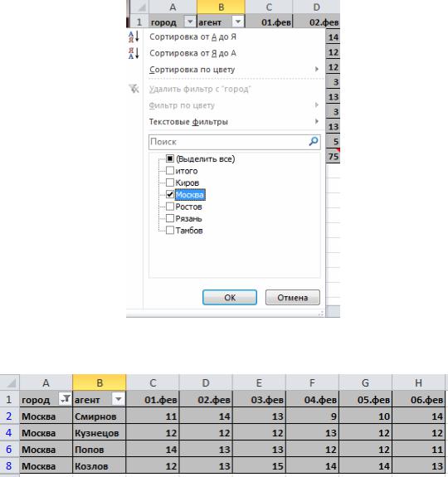448x477 pixels.
Task: Select column D header in the upper sheet
Action: (316, 7)
